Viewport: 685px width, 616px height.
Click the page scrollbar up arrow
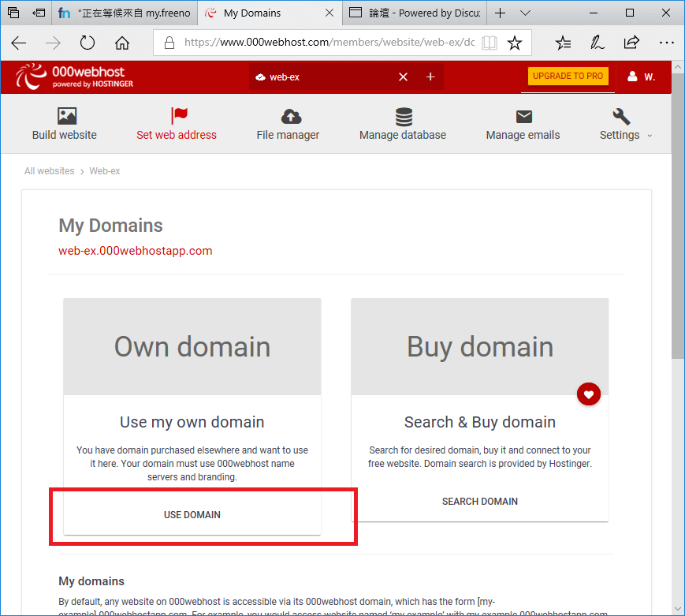tap(678, 67)
